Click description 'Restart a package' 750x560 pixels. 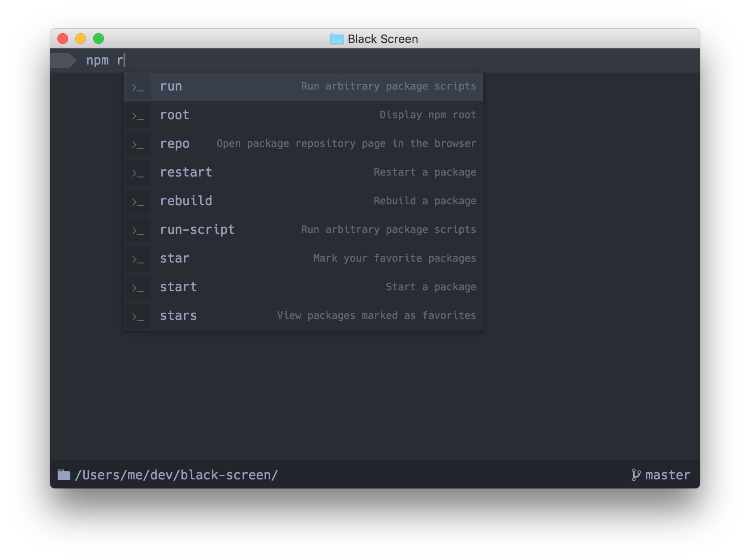coord(425,172)
